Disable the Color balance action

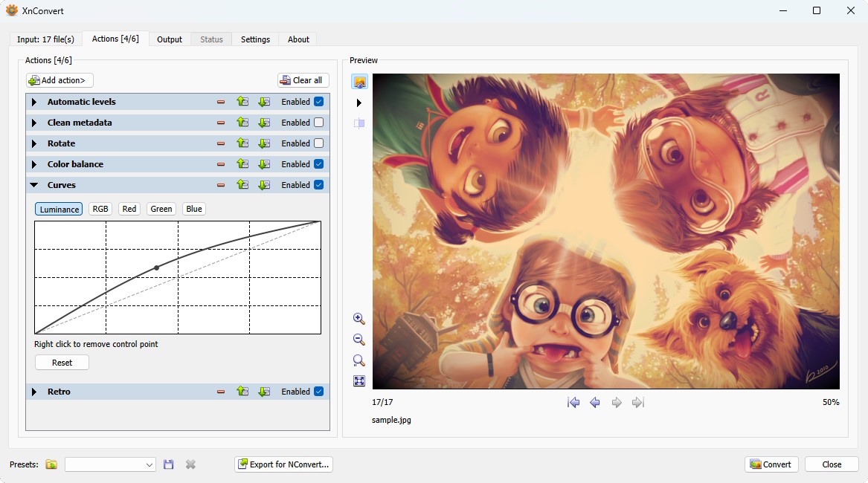tap(319, 164)
